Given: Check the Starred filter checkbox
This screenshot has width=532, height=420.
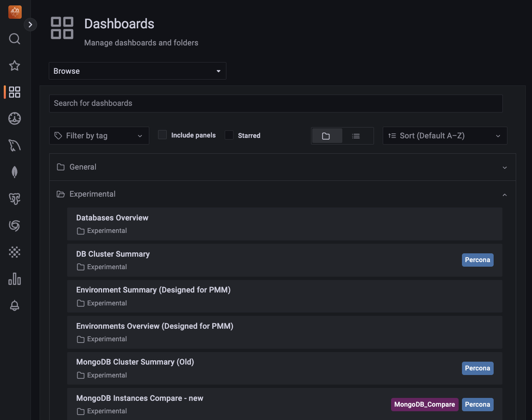Looking at the screenshot, I should pos(229,135).
